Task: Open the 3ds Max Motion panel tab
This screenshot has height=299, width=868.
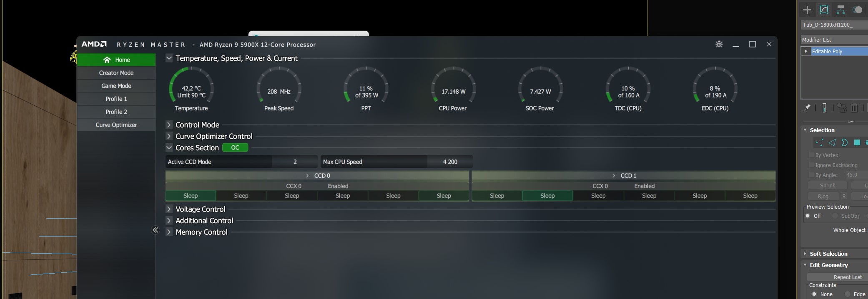Action: pos(858,10)
